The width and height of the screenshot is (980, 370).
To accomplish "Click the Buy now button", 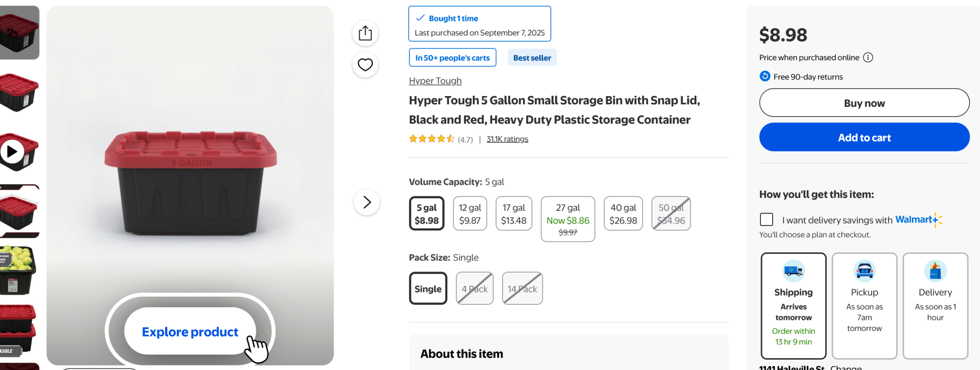I will click(864, 103).
